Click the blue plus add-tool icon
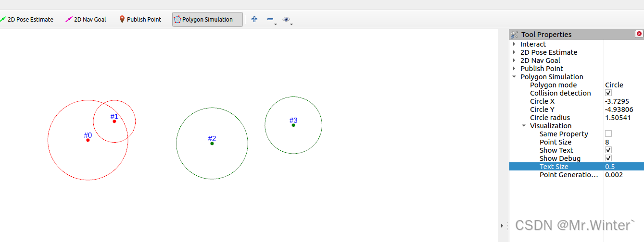644x242 pixels. [254, 19]
